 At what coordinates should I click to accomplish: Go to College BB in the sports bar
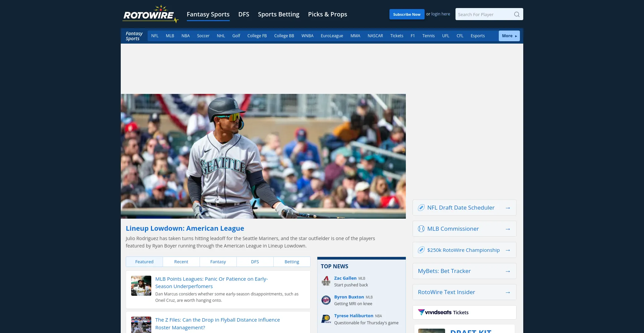[284, 36]
